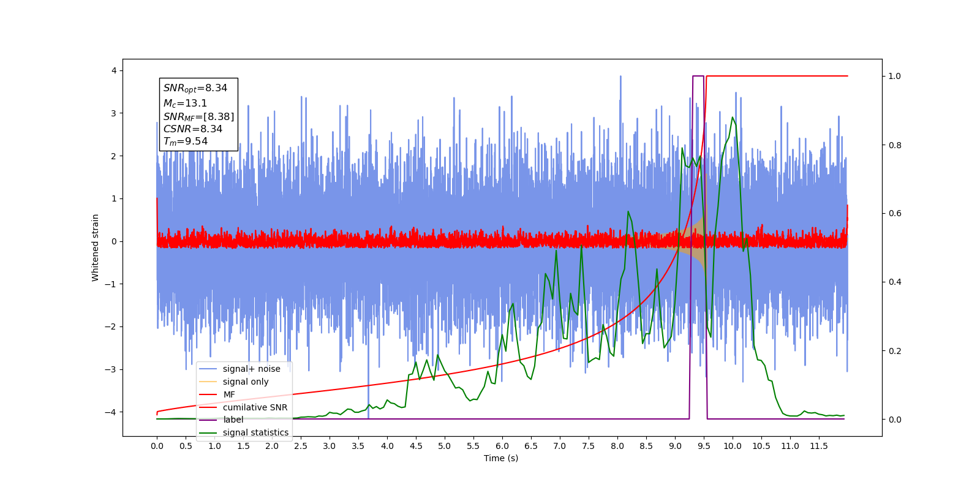Click the 1.0 tick on the right axis
The image size is (980, 490).
click(x=895, y=77)
